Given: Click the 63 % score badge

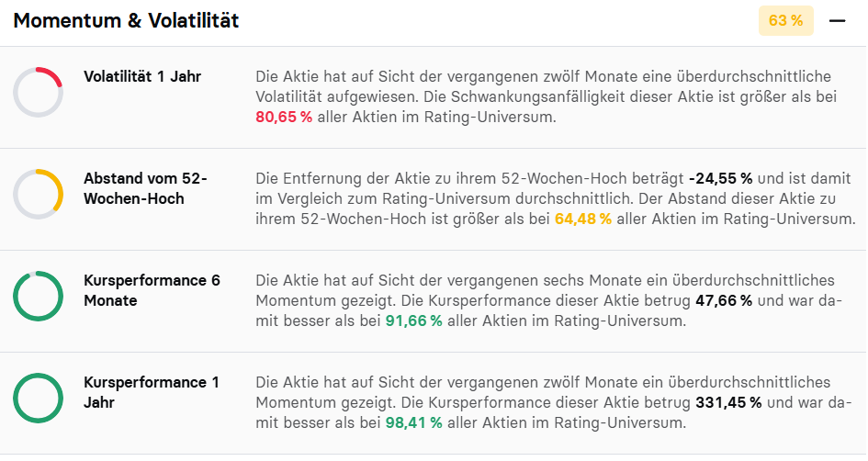Looking at the screenshot, I should point(785,21).
